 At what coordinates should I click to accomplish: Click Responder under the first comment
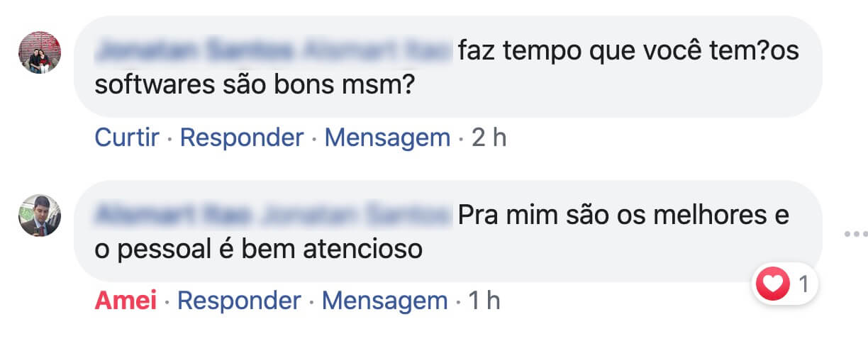click(242, 138)
